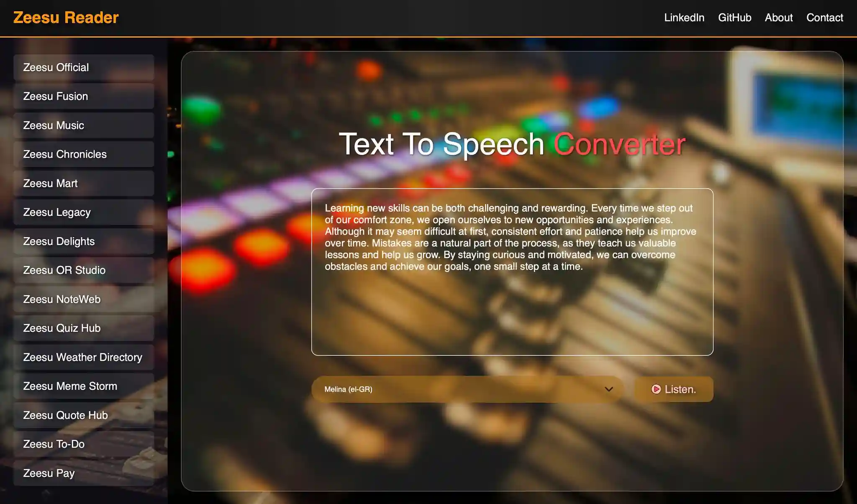Click the Listen. button label
Viewport: 857px width, 504px height.
pos(680,389)
